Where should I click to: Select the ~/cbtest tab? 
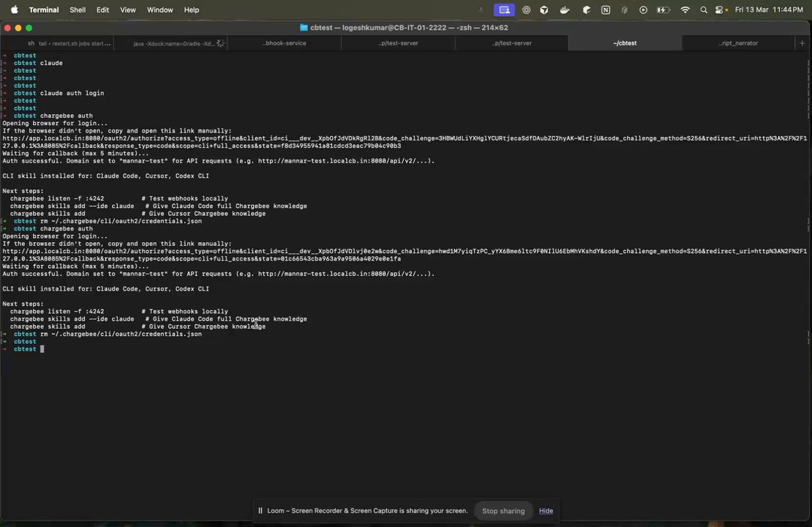coord(625,43)
